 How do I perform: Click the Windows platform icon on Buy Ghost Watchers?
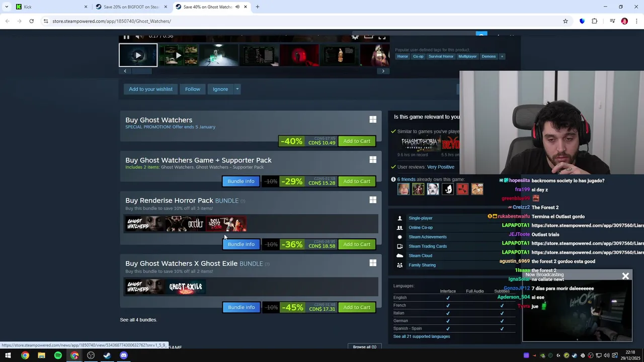coord(373,120)
